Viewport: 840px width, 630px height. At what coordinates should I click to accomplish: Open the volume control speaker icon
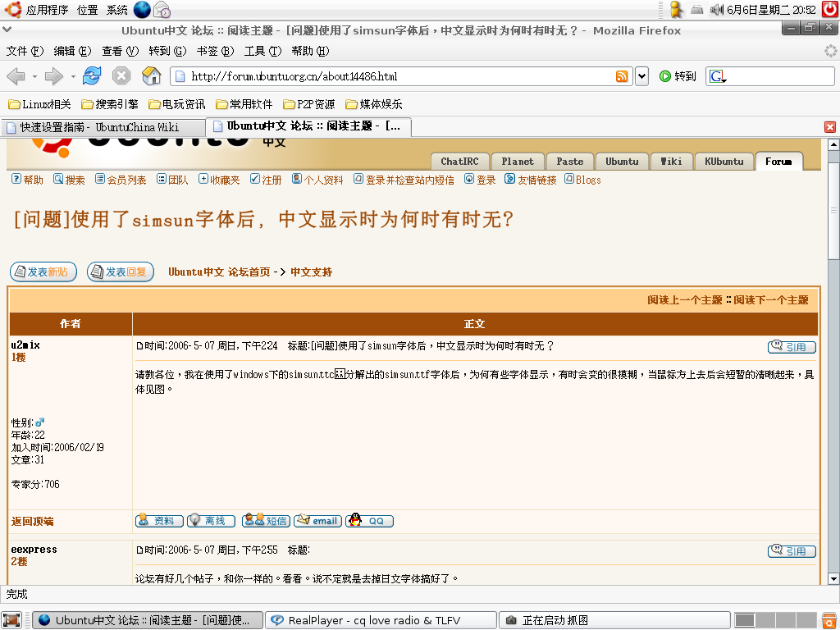(x=716, y=10)
